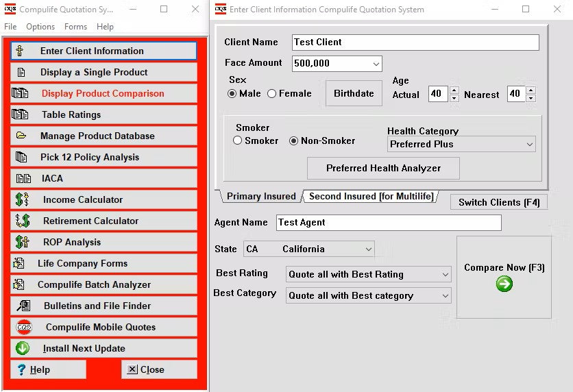
Task: Click the Retirement Calculator dollar icon
Action: click(x=22, y=221)
